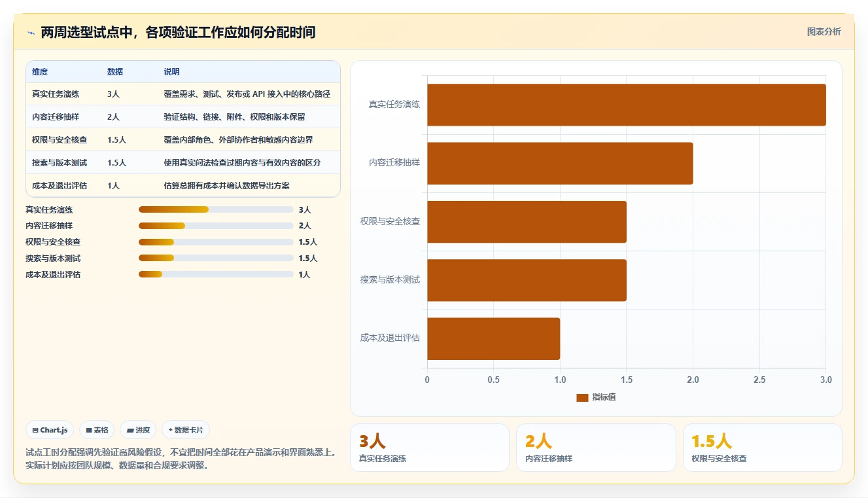Click the 1人 value beside the 成本及退出评估 progress bar
The height and width of the screenshot is (498, 868).
[305, 275]
